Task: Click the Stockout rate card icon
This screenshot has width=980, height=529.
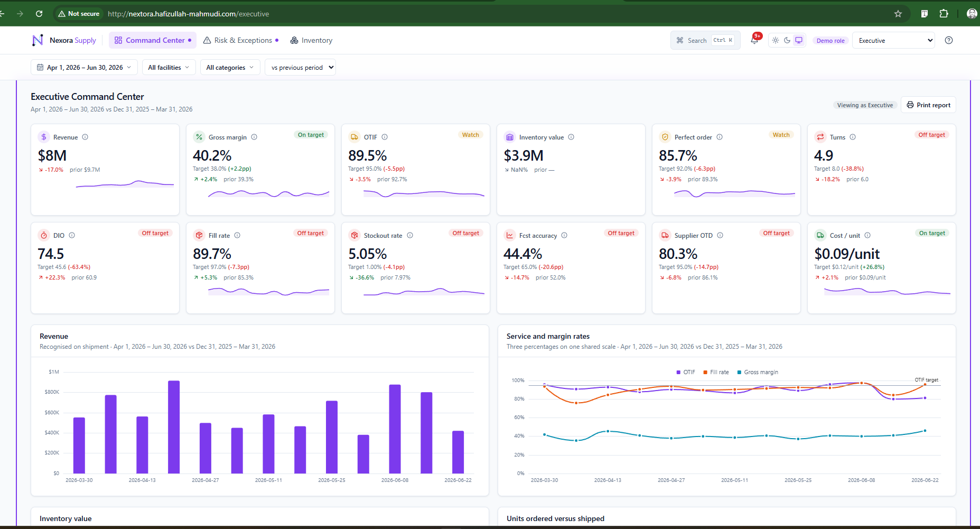Action: [x=354, y=235]
